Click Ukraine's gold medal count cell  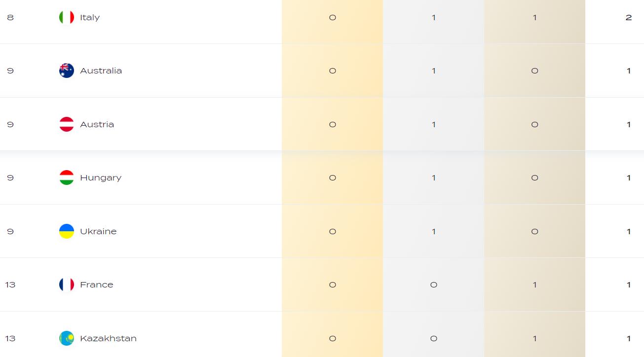tap(332, 231)
